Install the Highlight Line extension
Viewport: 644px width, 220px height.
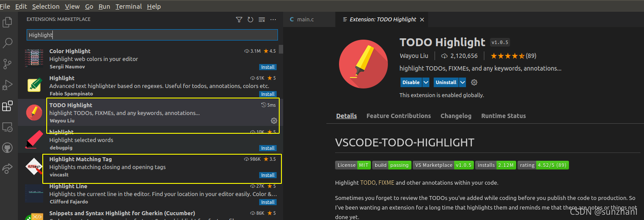click(267, 202)
